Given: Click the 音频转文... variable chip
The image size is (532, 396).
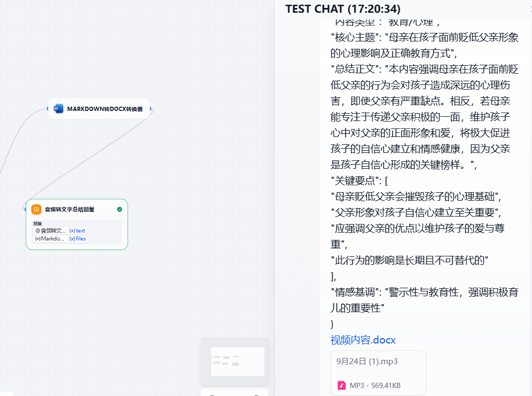Looking at the screenshot, I should point(51,231).
